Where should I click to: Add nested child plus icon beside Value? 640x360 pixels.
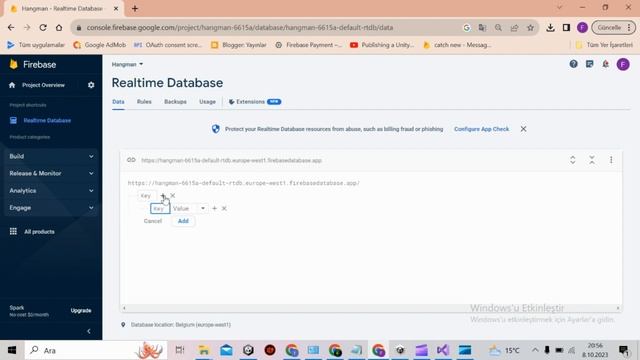point(214,209)
